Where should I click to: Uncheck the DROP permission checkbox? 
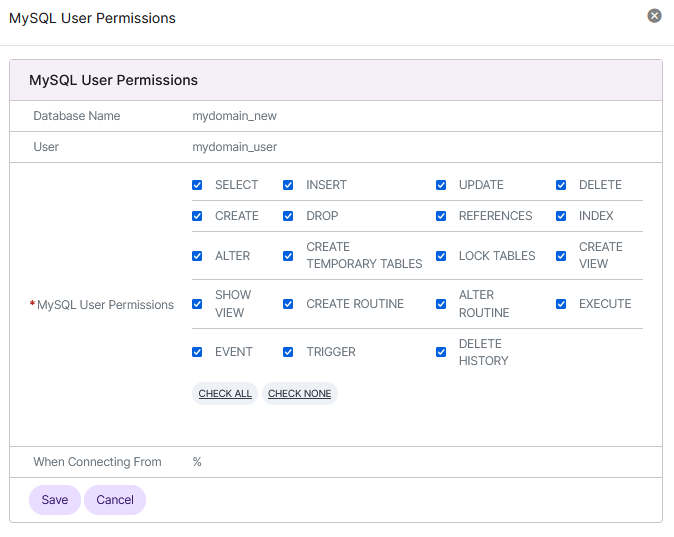(288, 216)
